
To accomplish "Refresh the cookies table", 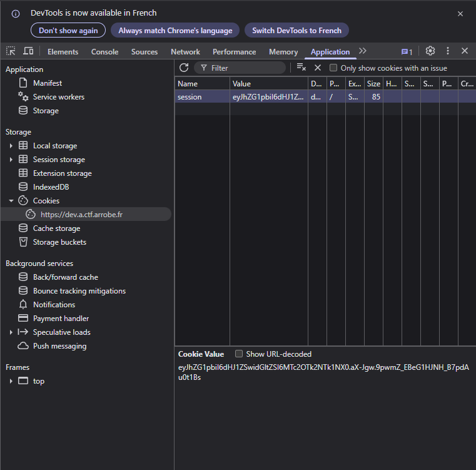I will coord(184,68).
